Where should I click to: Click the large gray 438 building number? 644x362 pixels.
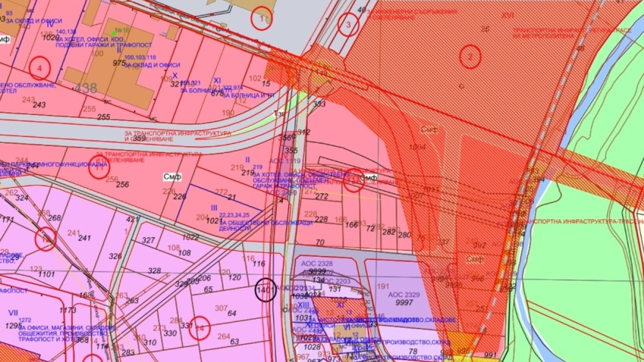[86, 88]
